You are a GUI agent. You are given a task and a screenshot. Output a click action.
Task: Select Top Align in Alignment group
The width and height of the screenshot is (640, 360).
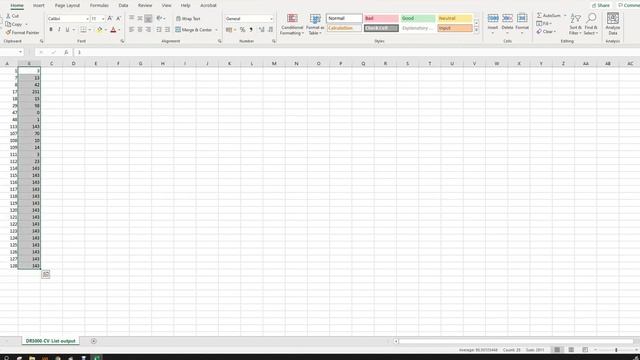[131, 18]
